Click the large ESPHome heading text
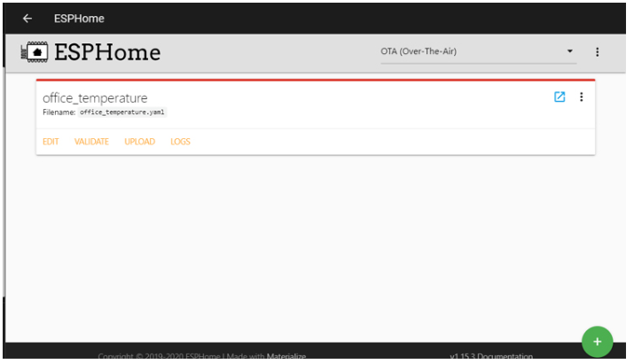 click(x=107, y=52)
